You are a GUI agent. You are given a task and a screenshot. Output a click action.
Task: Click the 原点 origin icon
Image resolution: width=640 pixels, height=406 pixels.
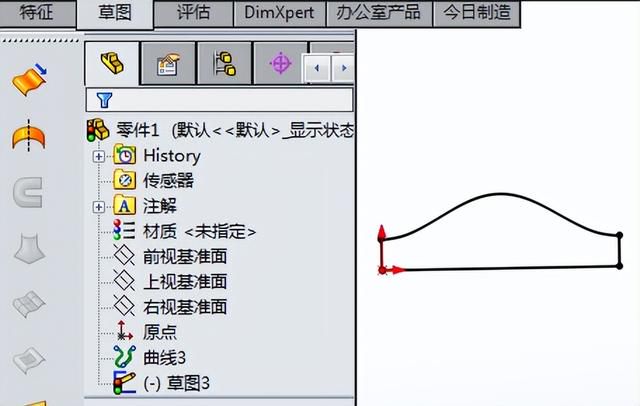pos(124,331)
